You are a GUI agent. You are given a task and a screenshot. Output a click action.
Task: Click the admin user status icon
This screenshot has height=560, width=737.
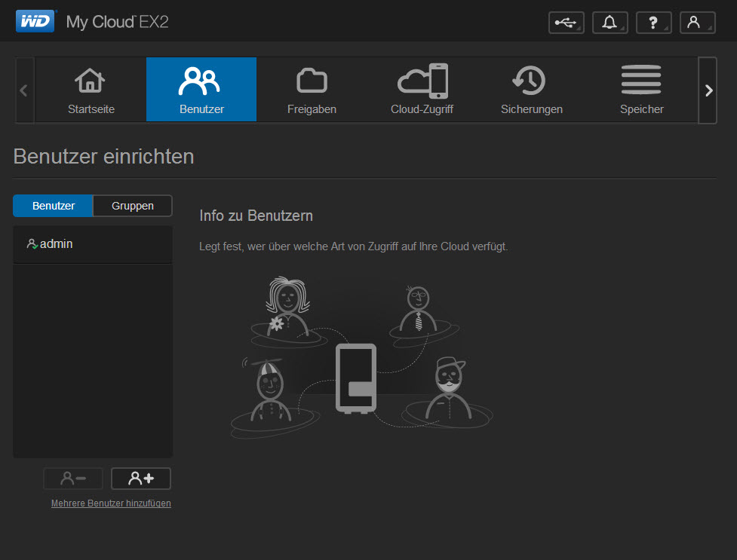click(x=32, y=244)
